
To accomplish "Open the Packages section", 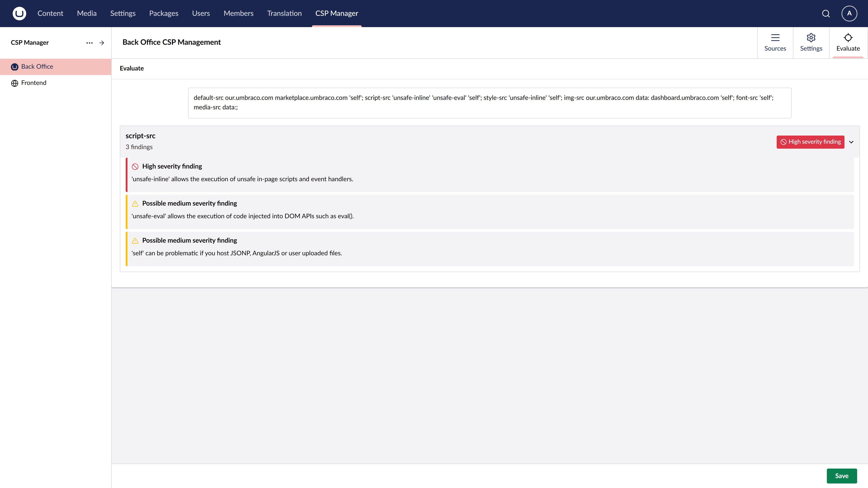I will click(x=163, y=14).
